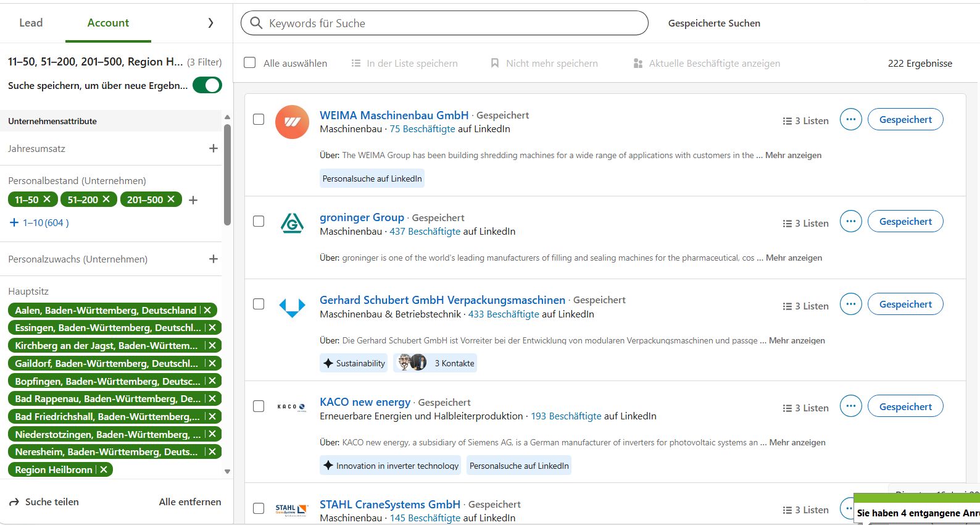Expand the Personalzuwachs (Unternehmen) filter
Viewport: 980px width, 525px height.
click(x=214, y=259)
